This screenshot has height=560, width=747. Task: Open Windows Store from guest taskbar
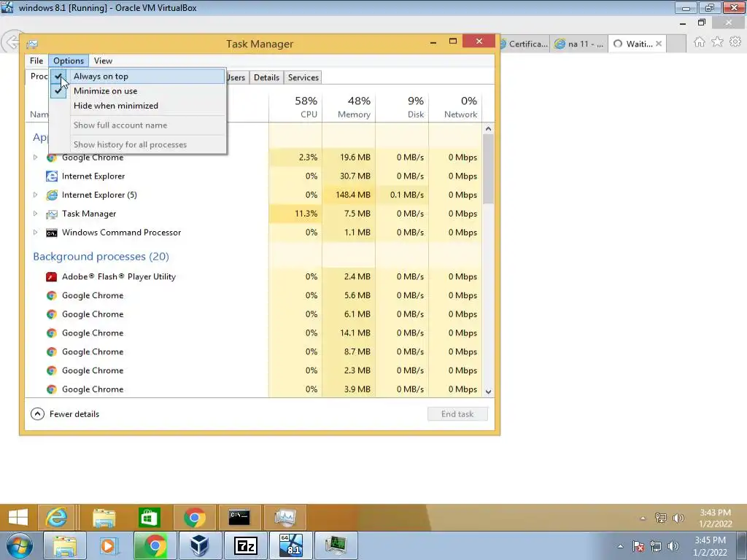149,517
